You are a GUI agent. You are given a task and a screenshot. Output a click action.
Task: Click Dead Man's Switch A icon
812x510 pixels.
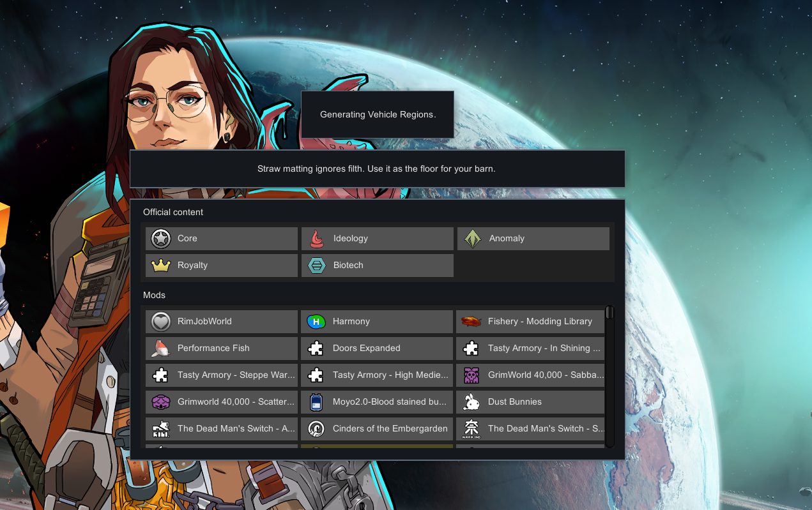pyautogui.click(x=160, y=429)
